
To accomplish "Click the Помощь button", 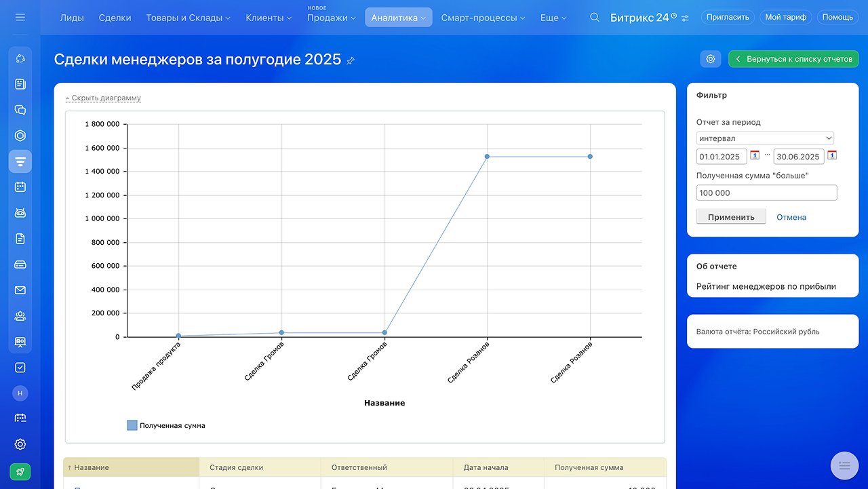I will pyautogui.click(x=837, y=17).
